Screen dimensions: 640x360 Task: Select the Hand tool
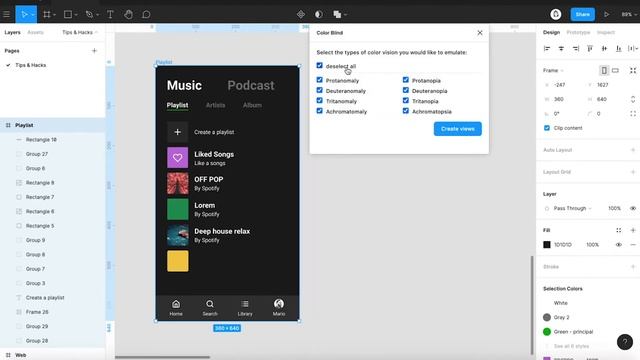point(128,14)
